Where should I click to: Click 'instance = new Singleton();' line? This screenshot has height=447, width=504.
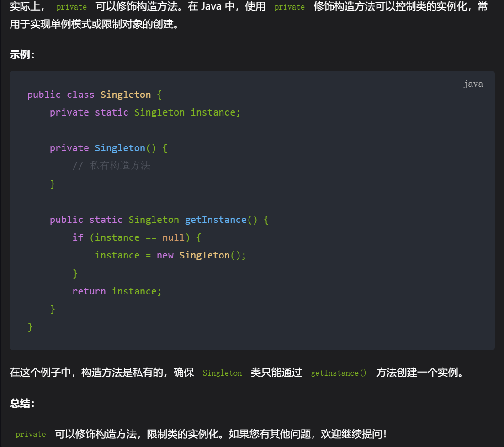coord(170,255)
